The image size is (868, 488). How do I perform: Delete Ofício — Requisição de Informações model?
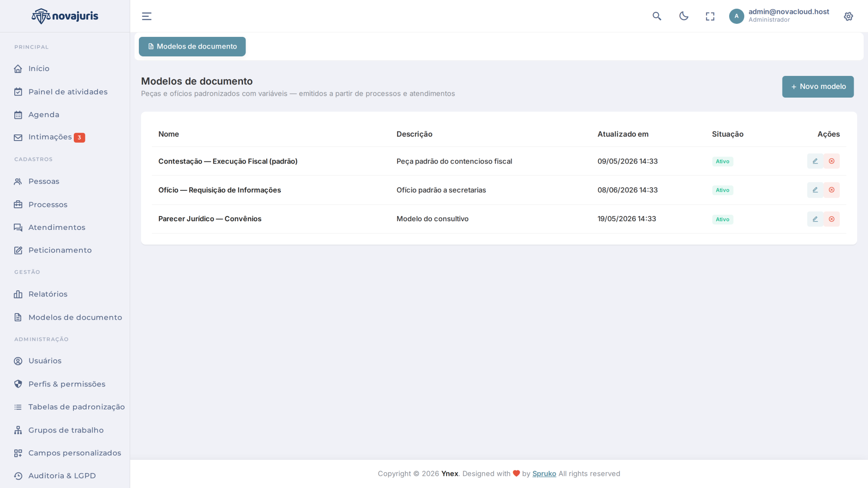tap(832, 190)
